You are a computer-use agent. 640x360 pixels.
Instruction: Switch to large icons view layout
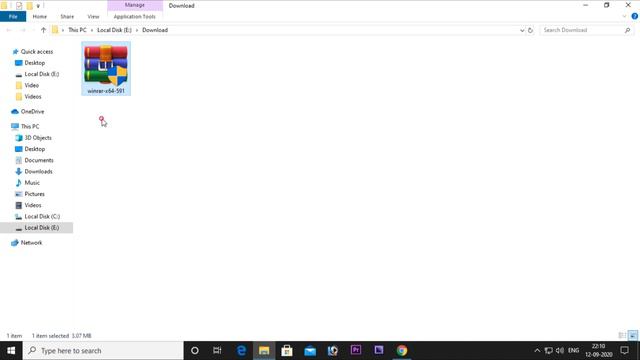[x=633, y=336]
